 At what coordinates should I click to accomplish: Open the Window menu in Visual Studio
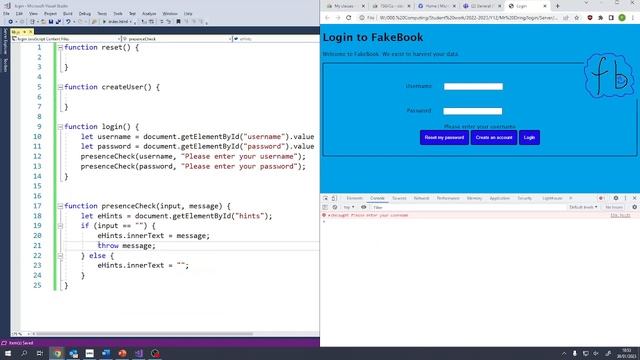tap(170, 13)
